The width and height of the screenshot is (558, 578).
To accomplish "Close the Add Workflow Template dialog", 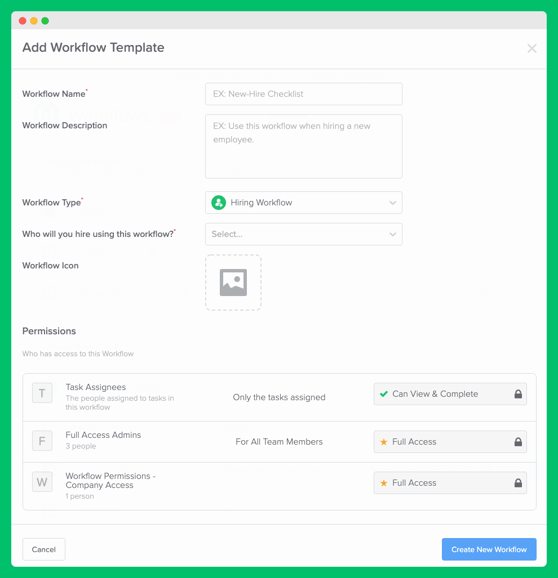I will pyautogui.click(x=532, y=48).
